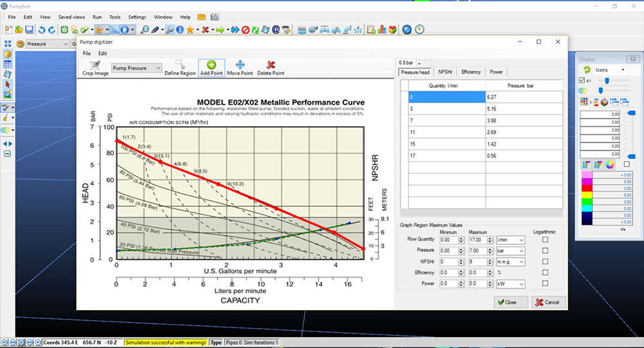Click the table cell showing 6.27
644x348 pixels.
[x=524, y=97]
